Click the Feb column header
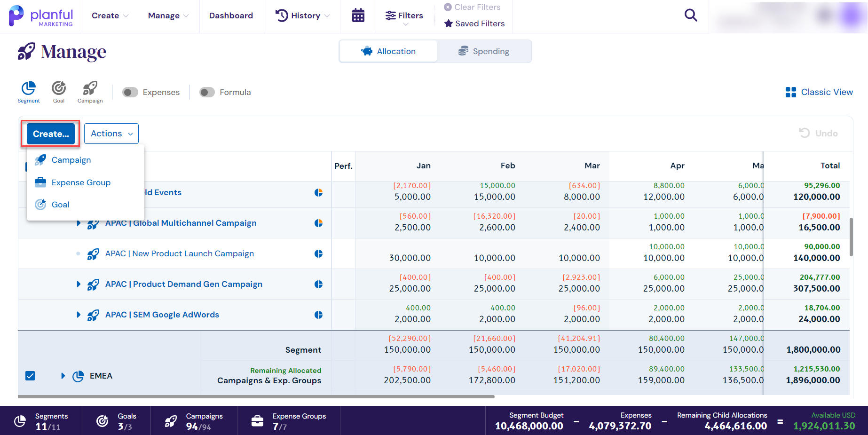 pos(508,166)
